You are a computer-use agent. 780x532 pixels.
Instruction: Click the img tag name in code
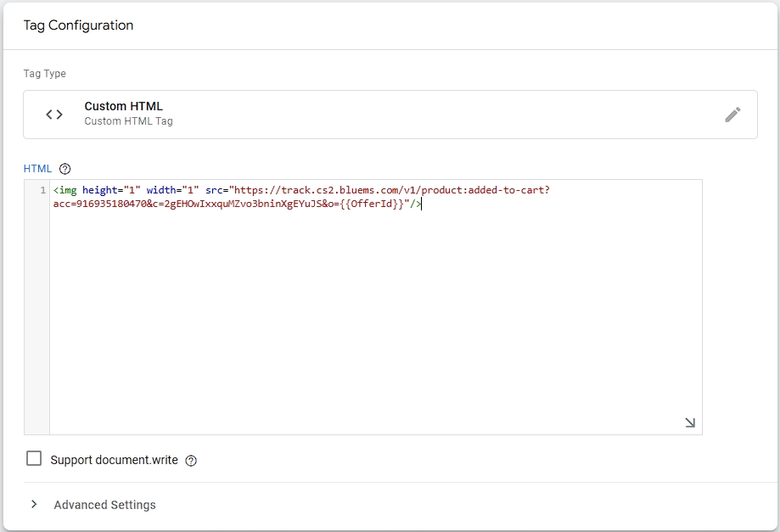(67, 190)
